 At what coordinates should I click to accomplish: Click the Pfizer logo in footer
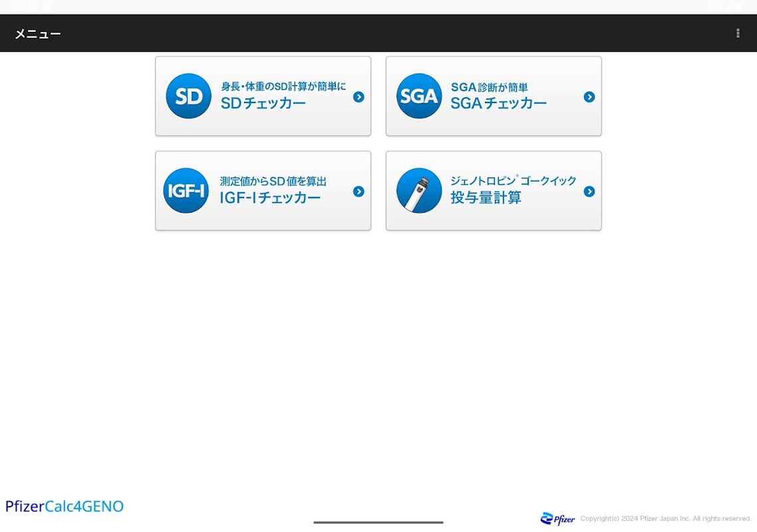[x=557, y=519]
